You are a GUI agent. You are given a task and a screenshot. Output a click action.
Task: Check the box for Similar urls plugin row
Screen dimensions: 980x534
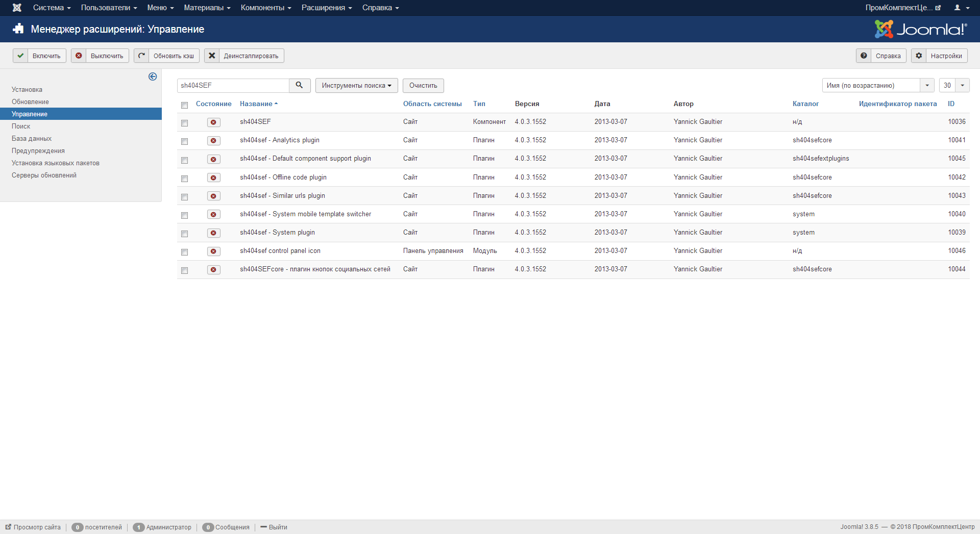point(185,197)
